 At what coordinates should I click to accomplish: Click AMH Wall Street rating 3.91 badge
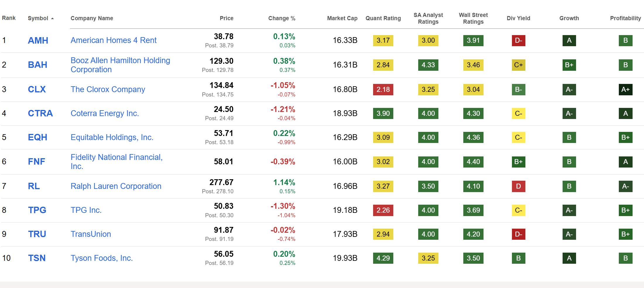pyautogui.click(x=473, y=40)
